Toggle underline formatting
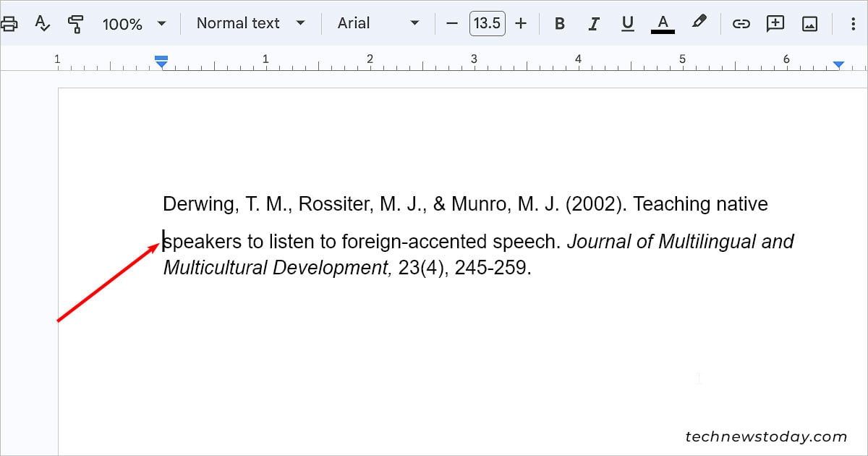The height and width of the screenshot is (456, 868). pyautogui.click(x=628, y=23)
